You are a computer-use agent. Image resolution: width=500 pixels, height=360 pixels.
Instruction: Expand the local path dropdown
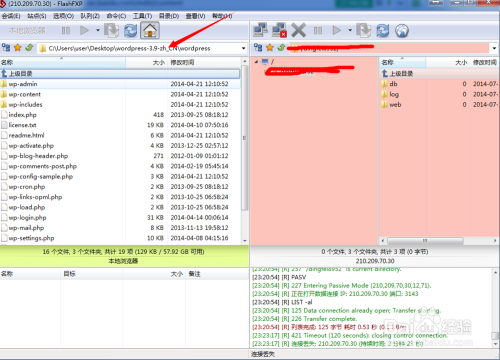coord(244,48)
